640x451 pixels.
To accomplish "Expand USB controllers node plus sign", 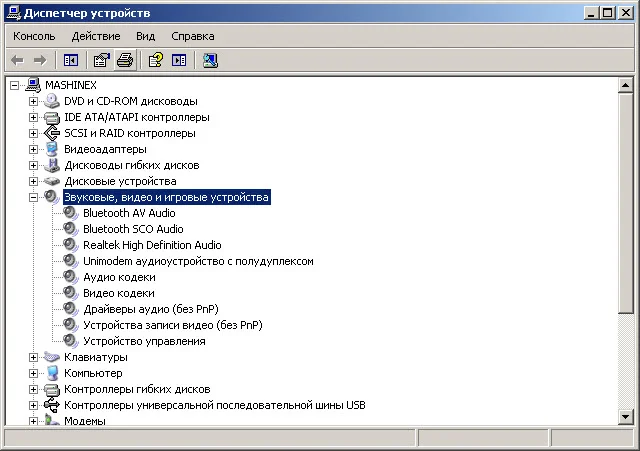I will [33, 405].
